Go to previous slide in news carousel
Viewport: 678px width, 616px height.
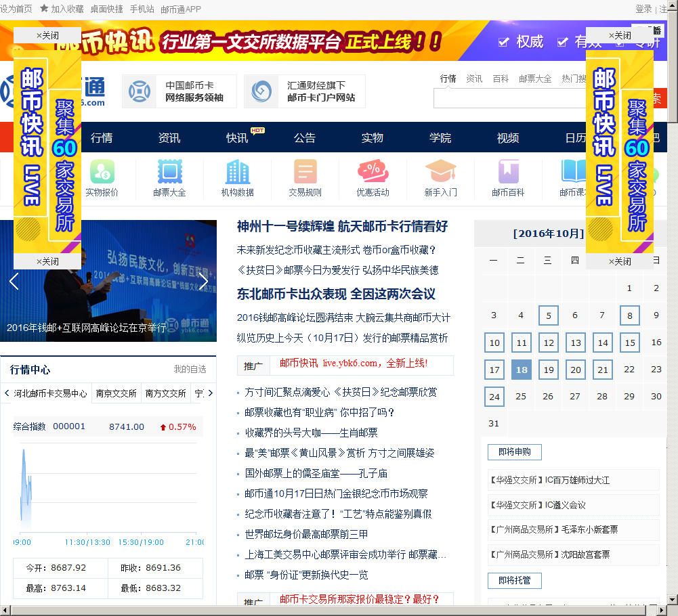tap(14, 282)
